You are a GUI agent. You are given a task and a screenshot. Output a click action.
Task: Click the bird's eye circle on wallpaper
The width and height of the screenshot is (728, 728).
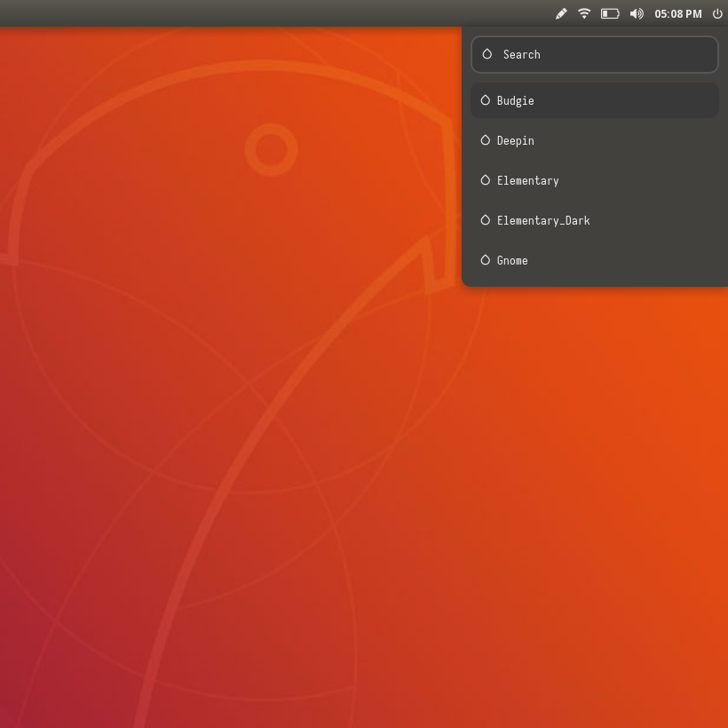271,149
